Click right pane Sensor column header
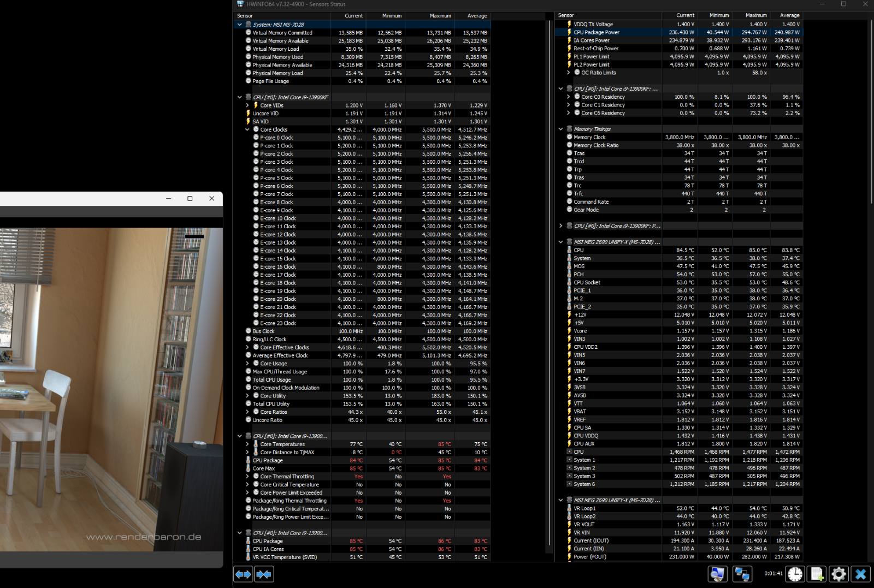This screenshot has width=874, height=588. 609,15
